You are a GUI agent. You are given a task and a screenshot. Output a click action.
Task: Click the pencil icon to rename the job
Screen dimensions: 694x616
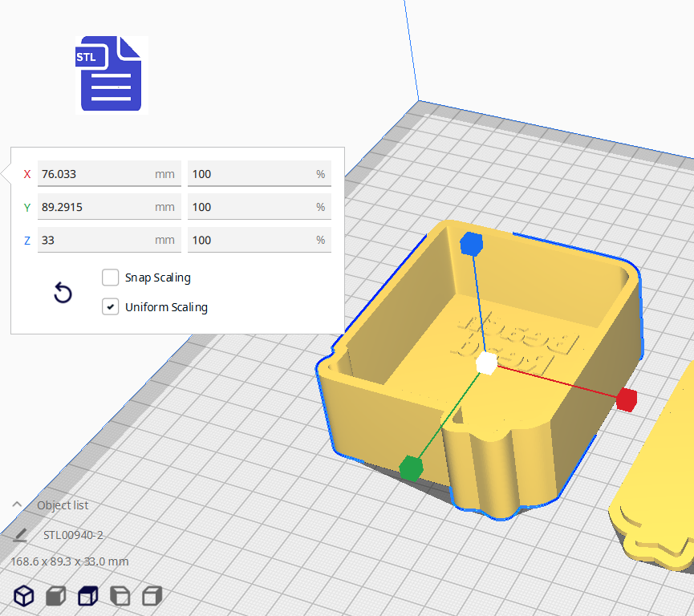21,535
